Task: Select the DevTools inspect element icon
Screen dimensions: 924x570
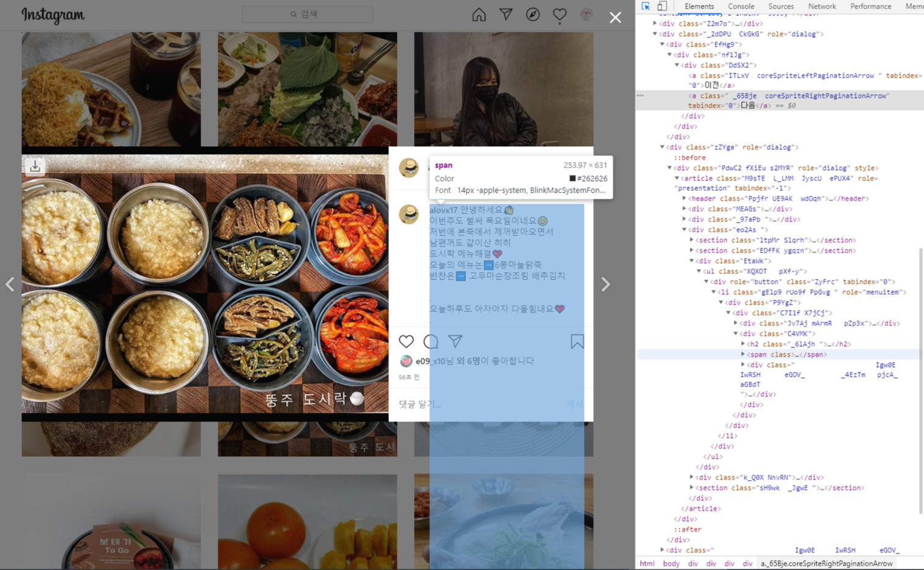Action: coord(646,6)
